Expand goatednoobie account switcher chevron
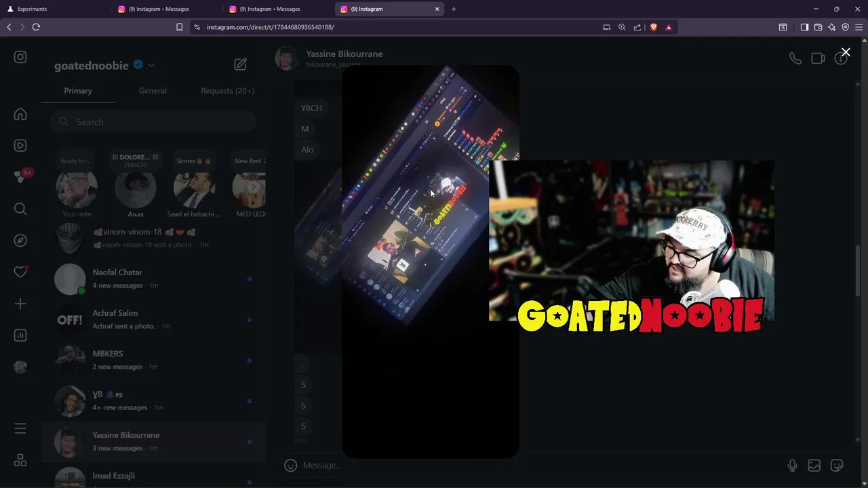 (151, 65)
